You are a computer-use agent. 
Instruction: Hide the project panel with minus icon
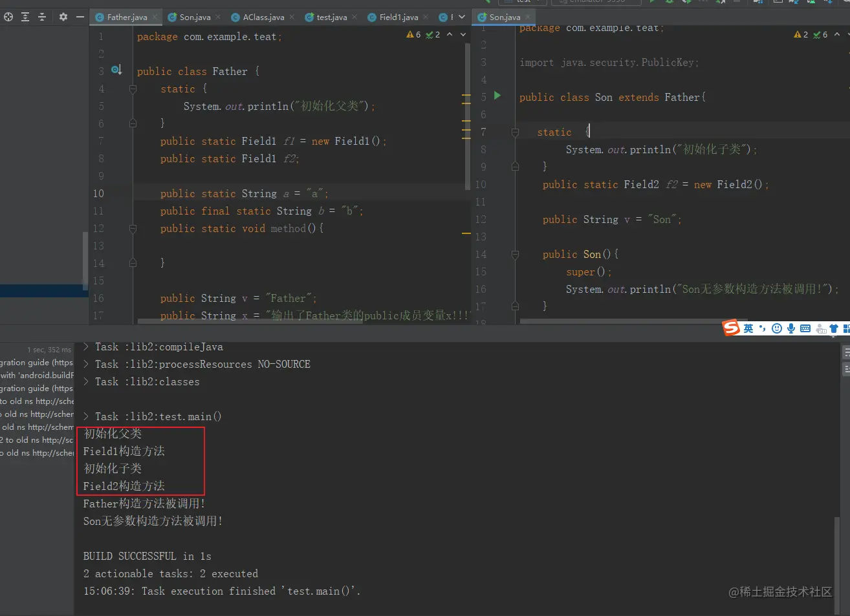(x=80, y=17)
